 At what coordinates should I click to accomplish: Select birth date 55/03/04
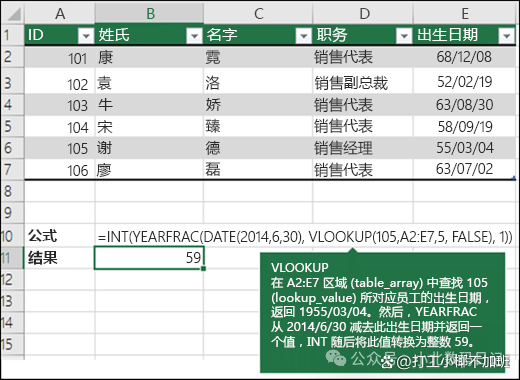[465, 148]
